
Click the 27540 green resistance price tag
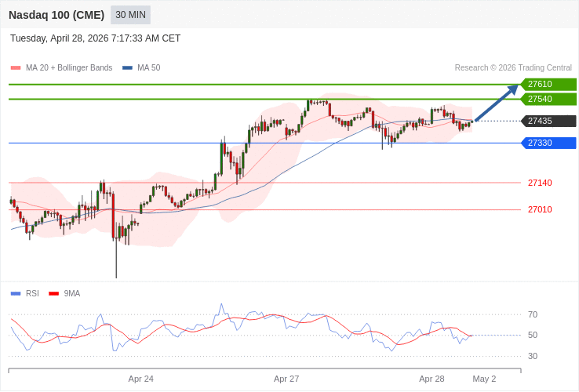(x=548, y=99)
